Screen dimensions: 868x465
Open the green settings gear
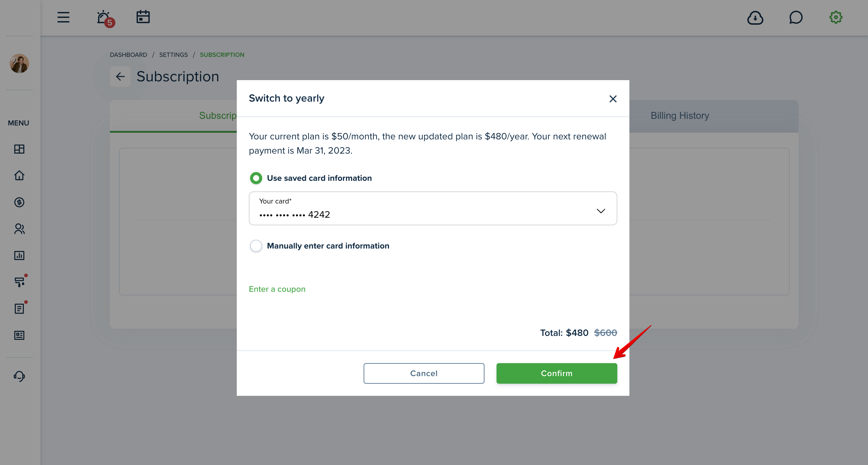(x=836, y=17)
